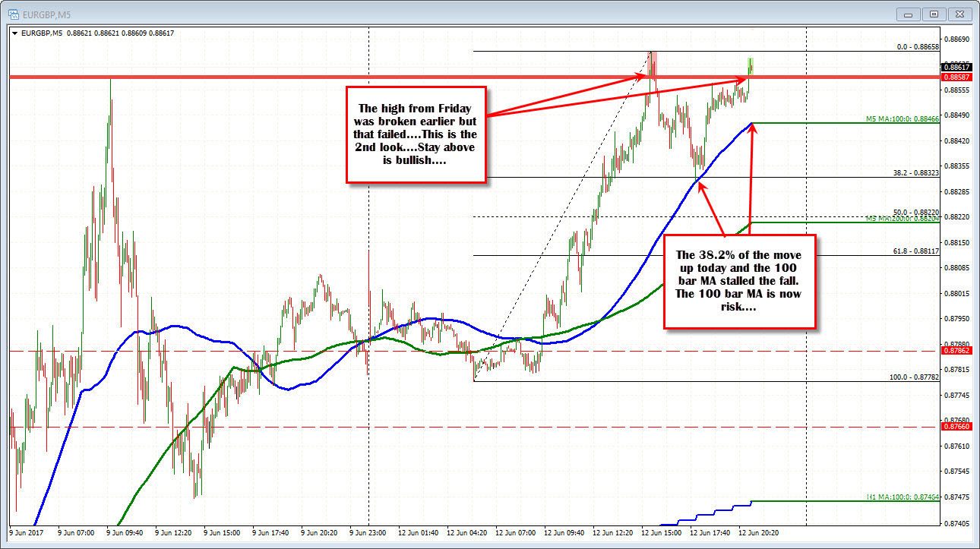The height and width of the screenshot is (549, 980).
Task: Click the Fibonacci label 50.0 - 0.88220
Action: [917, 212]
